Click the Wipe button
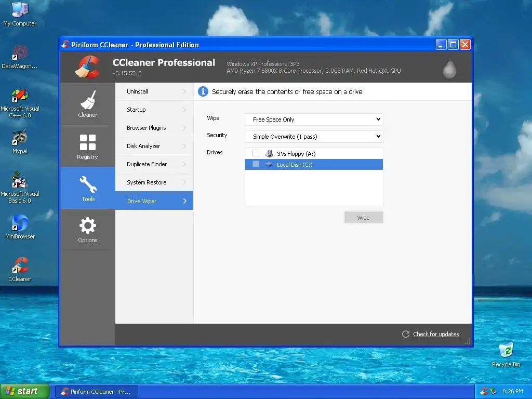This screenshot has height=399, width=532. [364, 218]
